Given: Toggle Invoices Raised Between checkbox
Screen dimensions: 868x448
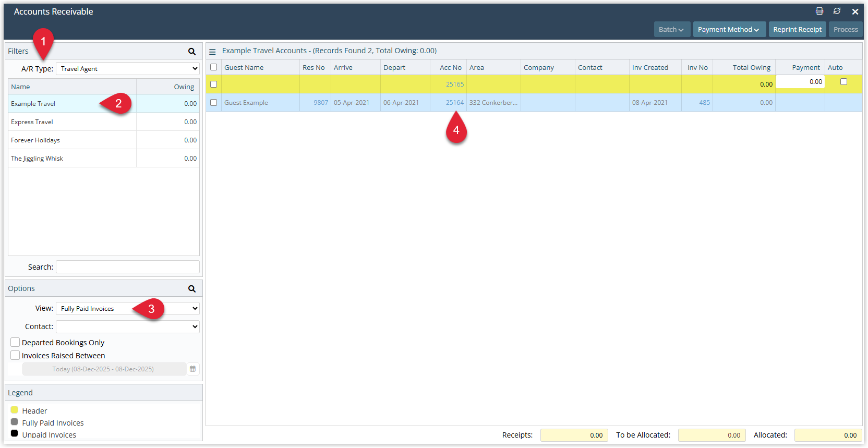Looking at the screenshot, I should (15, 355).
